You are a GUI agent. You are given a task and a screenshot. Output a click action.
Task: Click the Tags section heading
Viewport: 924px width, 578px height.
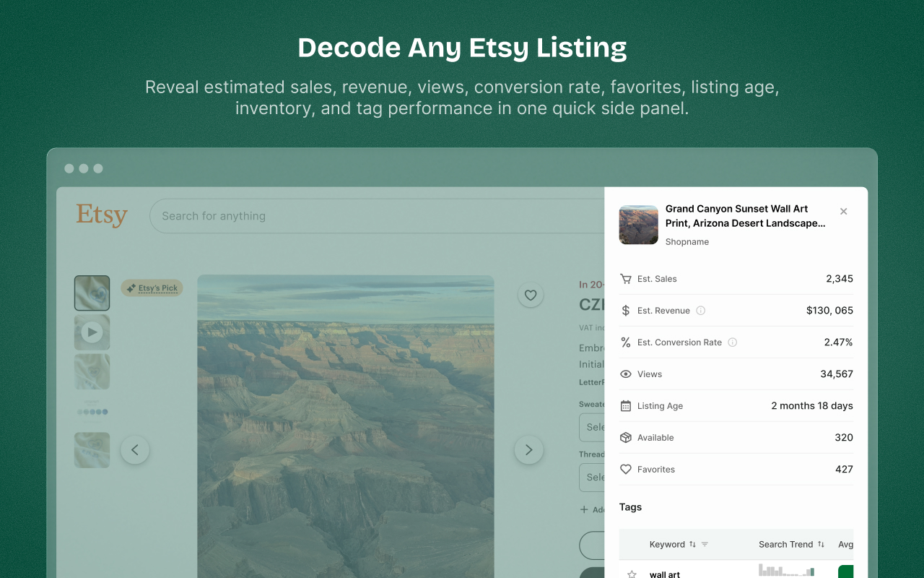(630, 507)
